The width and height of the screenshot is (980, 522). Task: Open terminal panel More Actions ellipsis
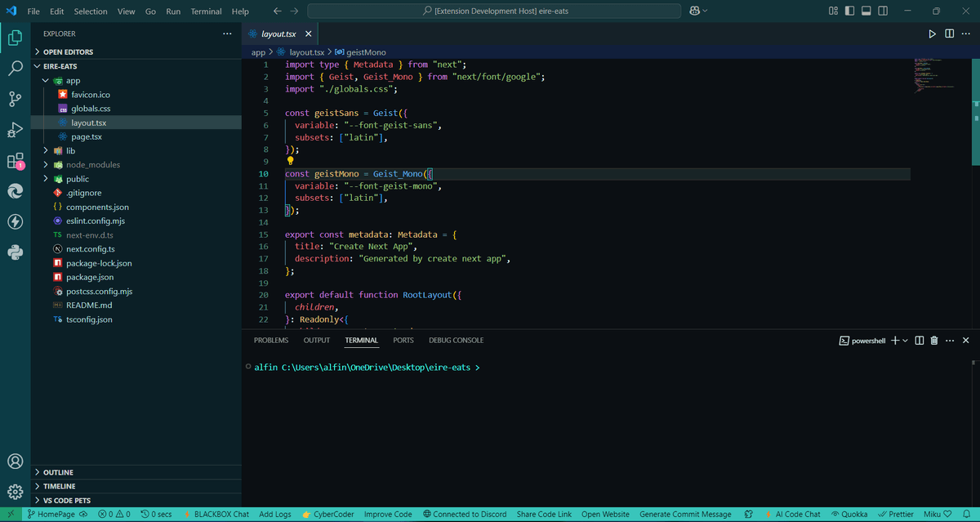pyautogui.click(x=950, y=341)
